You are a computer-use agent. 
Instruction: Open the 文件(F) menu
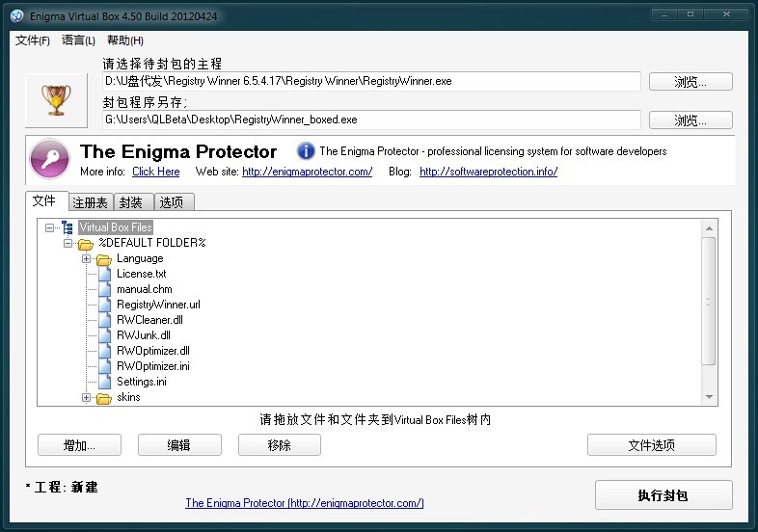[33, 40]
